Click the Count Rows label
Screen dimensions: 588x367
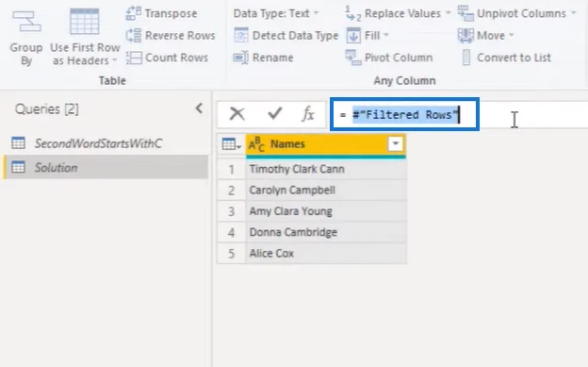click(176, 58)
